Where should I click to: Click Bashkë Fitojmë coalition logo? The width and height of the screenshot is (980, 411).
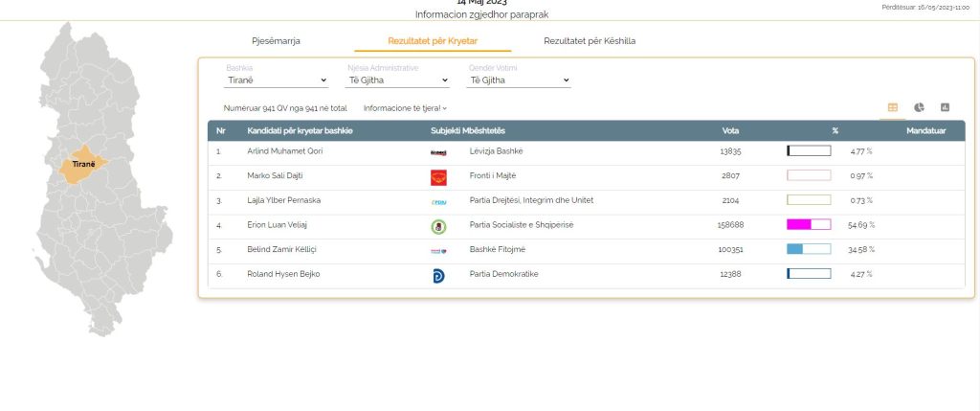point(438,251)
